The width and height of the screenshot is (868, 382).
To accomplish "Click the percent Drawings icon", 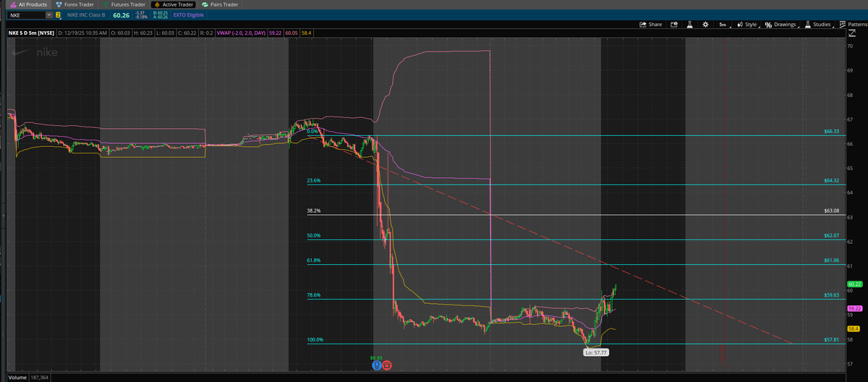I will click(768, 25).
